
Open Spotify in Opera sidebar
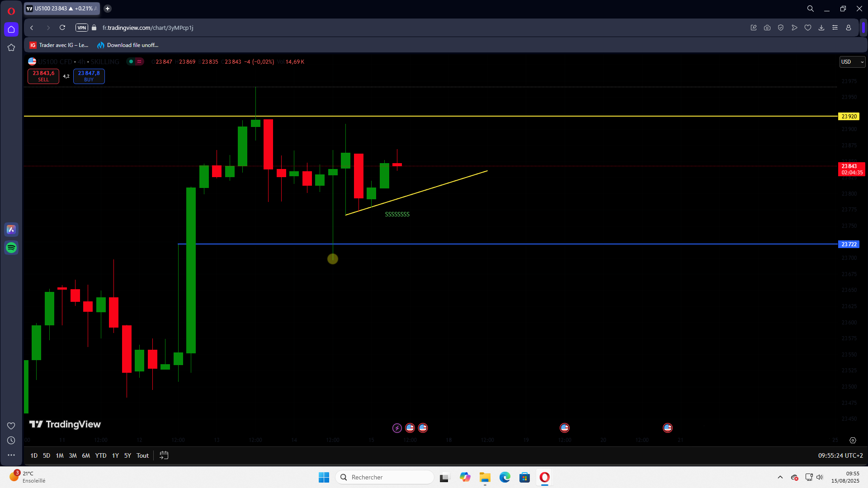click(x=11, y=248)
